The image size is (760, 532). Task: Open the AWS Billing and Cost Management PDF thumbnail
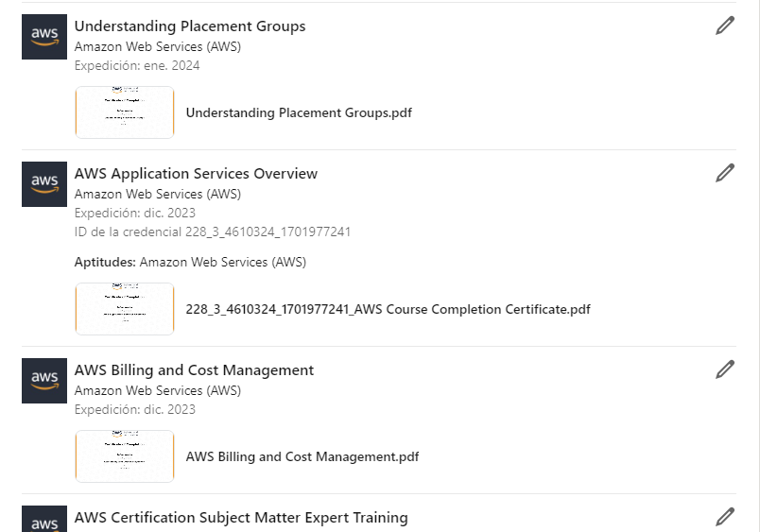tap(125, 456)
